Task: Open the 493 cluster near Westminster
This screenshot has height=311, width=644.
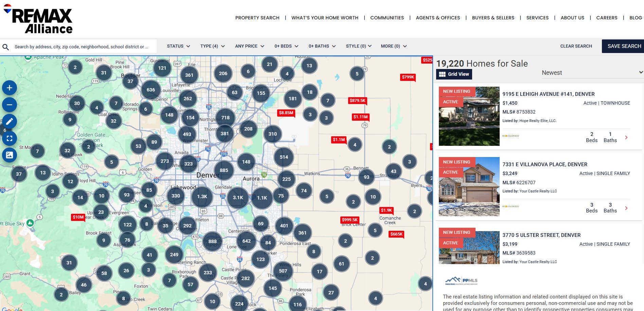Action: [x=187, y=134]
